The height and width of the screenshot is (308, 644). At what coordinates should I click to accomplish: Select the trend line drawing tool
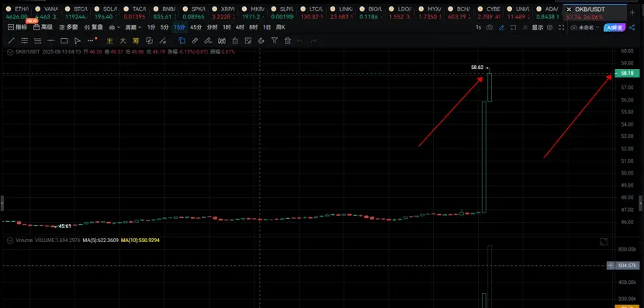[x=12, y=40]
